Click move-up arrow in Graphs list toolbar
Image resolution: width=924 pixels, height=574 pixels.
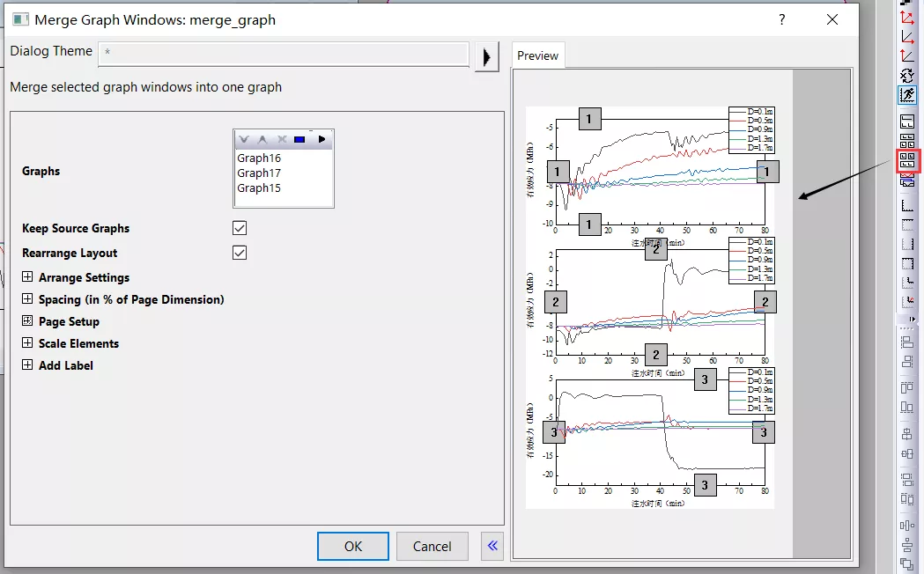point(262,139)
